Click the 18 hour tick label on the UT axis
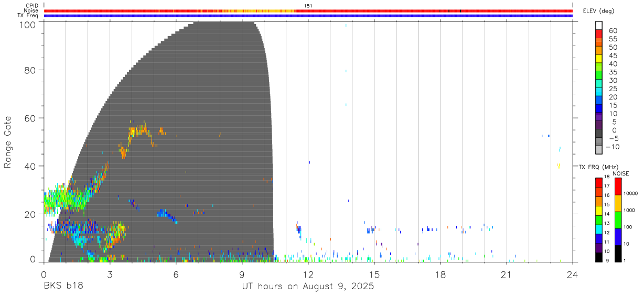644x297 pixels. [x=441, y=274]
